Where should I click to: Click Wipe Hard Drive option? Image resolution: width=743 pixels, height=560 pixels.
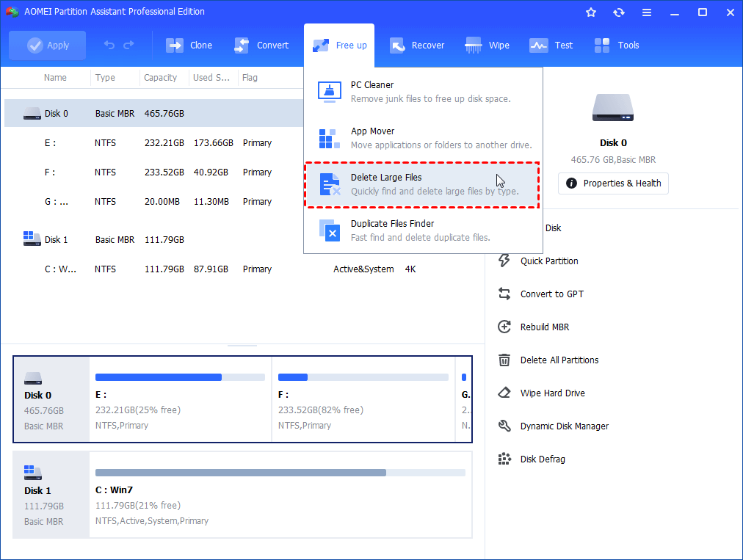pyautogui.click(x=553, y=393)
